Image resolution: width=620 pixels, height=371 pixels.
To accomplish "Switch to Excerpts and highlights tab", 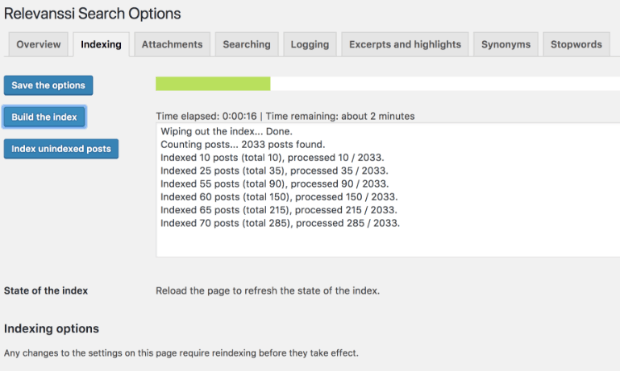I will pyautogui.click(x=405, y=44).
